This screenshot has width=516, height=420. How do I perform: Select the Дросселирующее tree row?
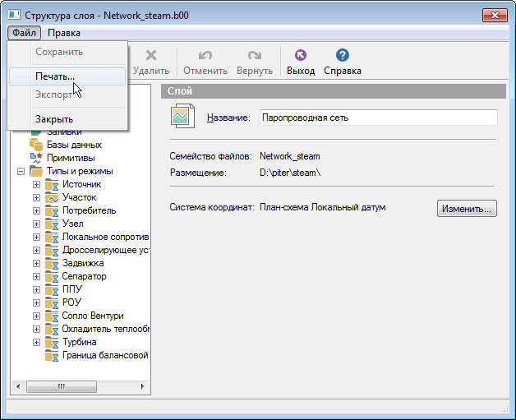coord(106,250)
